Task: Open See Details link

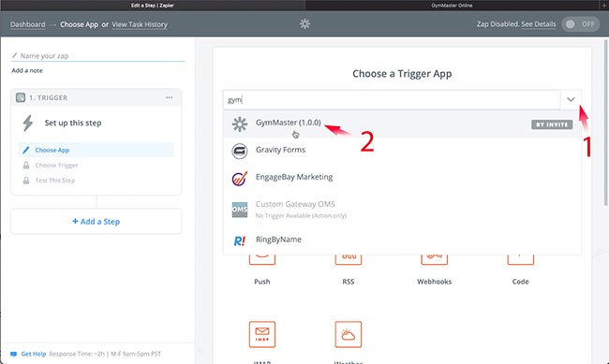Action: (x=539, y=24)
